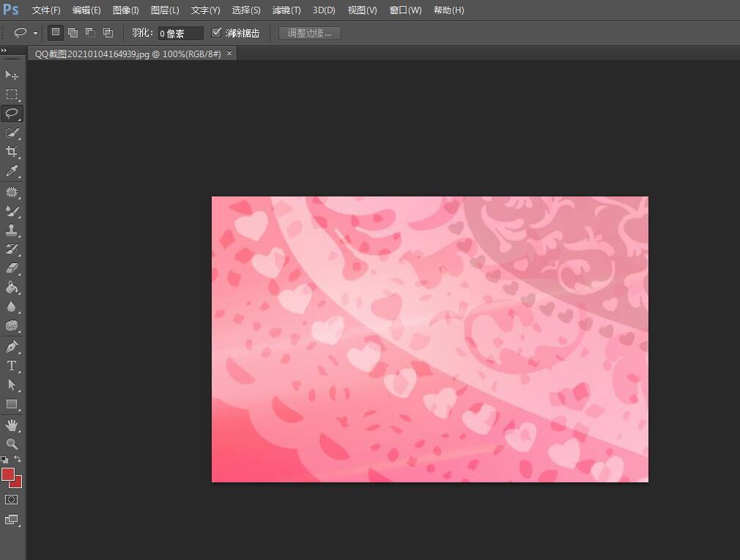Select the Zoom magnifier tool
The image size is (740, 560).
(12, 443)
